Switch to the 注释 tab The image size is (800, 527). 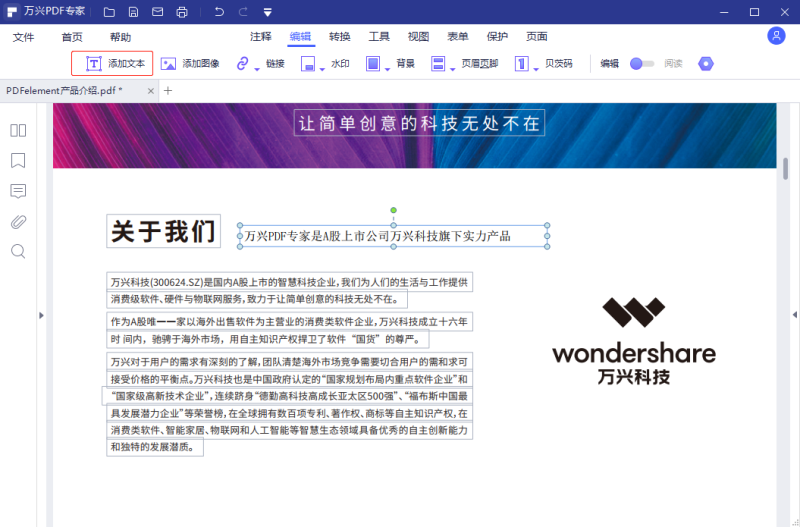tap(261, 36)
